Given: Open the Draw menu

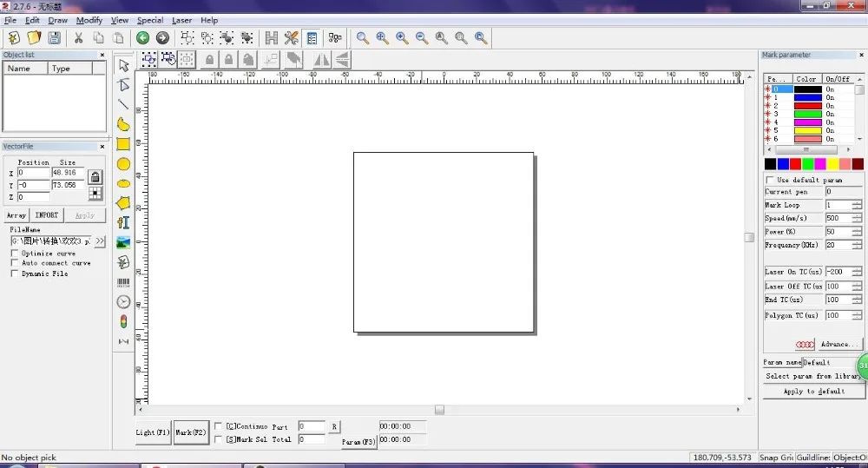Looking at the screenshot, I should [x=57, y=20].
